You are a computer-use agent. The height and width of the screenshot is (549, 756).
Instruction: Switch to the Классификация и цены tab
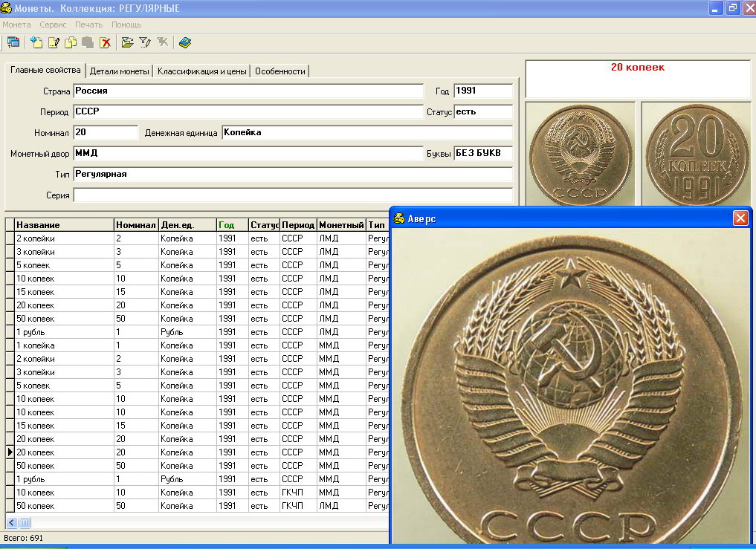(x=202, y=71)
